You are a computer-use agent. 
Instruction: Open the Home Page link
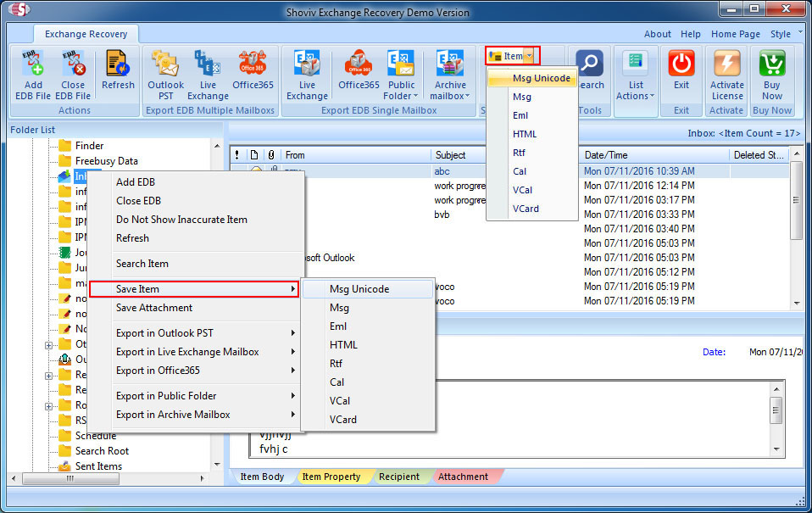pyautogui.click(x=735, y=34)
